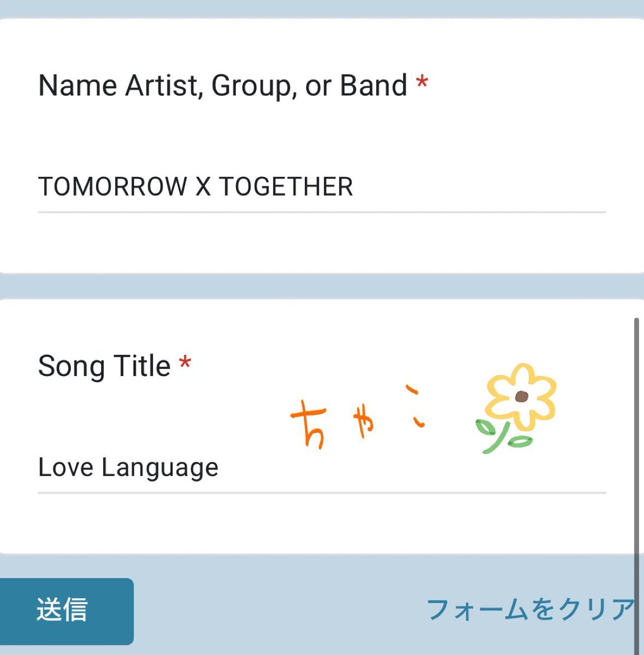Tap the brown center of the flower

521,396
